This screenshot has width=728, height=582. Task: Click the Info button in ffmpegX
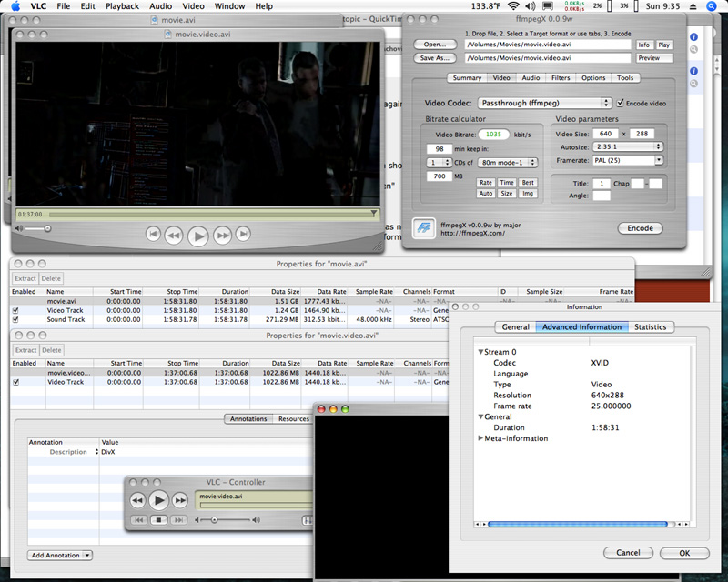pyautogui.click(x=644, y=45)
